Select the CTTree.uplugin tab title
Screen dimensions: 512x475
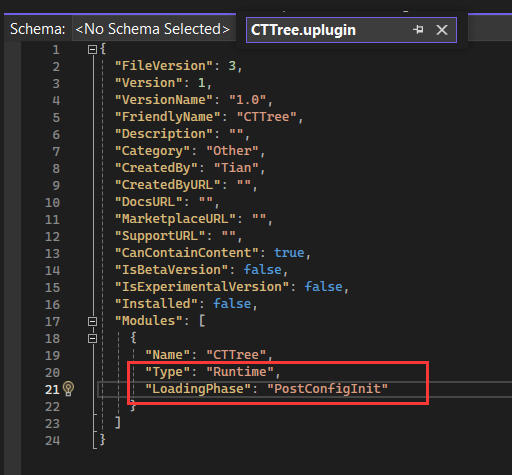coord(303,30)
